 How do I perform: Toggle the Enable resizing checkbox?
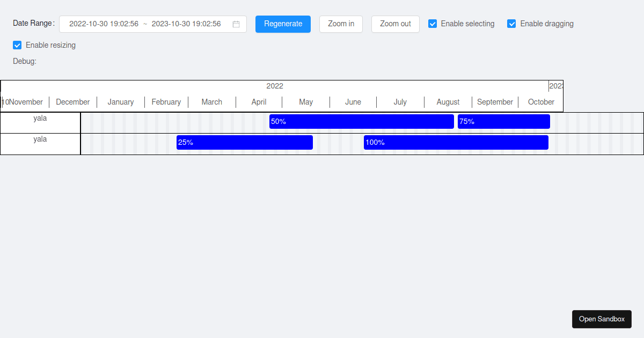point(17,45)
